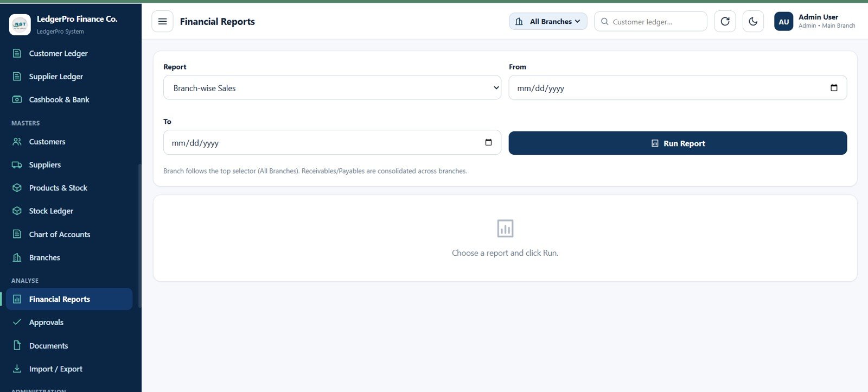This screenshot has width=868, height=392.
Task: Click the Approvals checkmark icon
Action: [17, 322]
